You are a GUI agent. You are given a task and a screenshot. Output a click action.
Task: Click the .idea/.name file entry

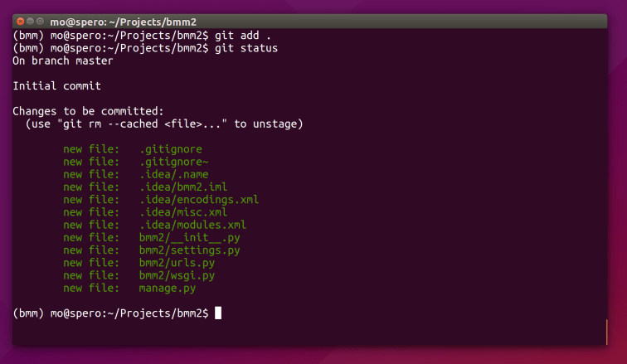[x=173, y=174]
